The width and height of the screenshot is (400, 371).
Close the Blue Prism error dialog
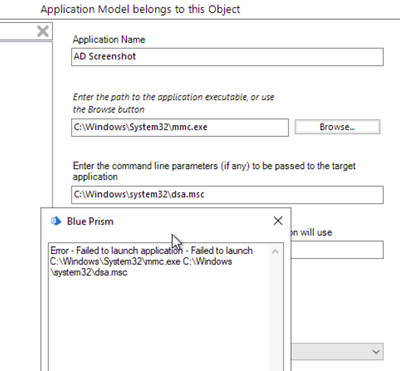278,221
